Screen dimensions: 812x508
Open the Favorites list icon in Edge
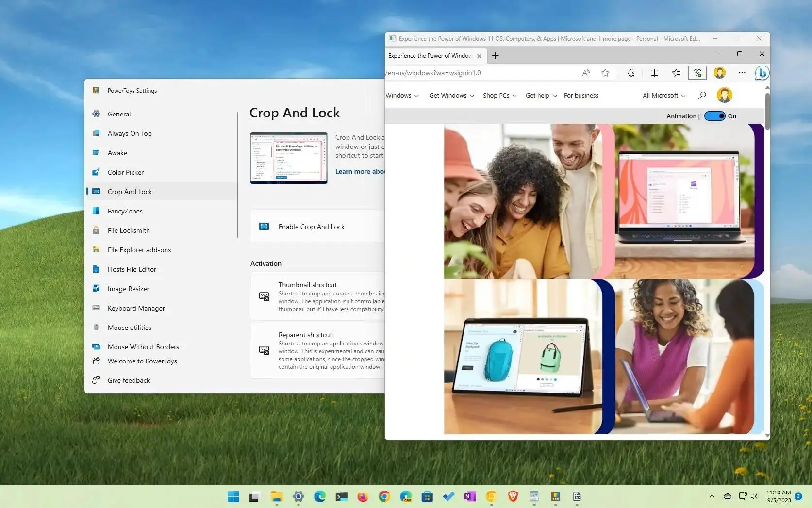[676, 73]
